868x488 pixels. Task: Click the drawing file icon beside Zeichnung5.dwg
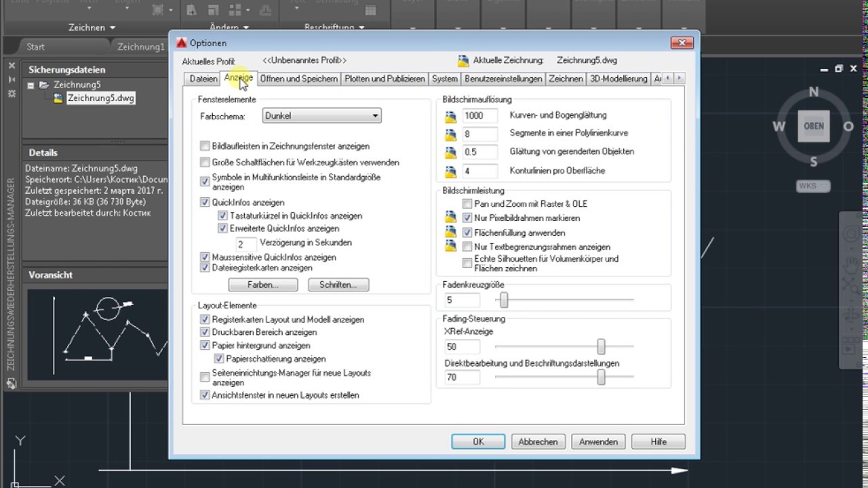tap(58, 98)
